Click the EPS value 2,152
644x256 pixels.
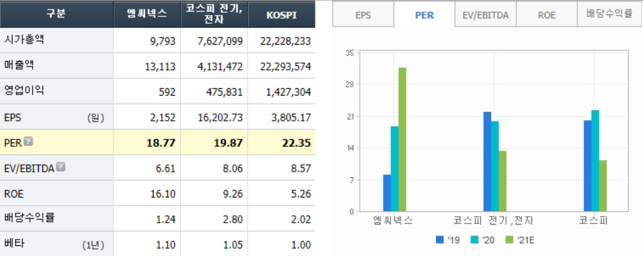tap(163, 117)
